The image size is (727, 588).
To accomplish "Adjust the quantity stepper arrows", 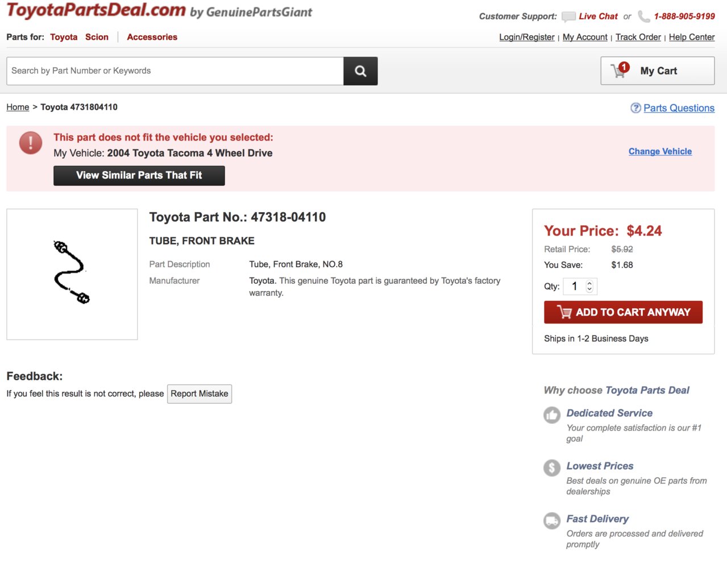I will pos(589,287).
